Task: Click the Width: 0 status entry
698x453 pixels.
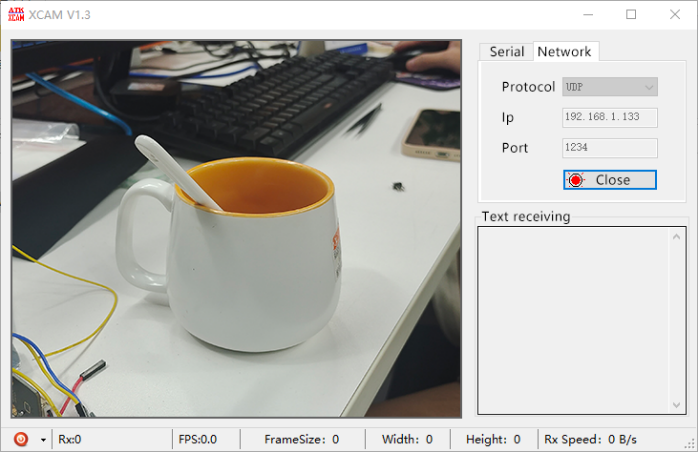Action: point(407,440)
